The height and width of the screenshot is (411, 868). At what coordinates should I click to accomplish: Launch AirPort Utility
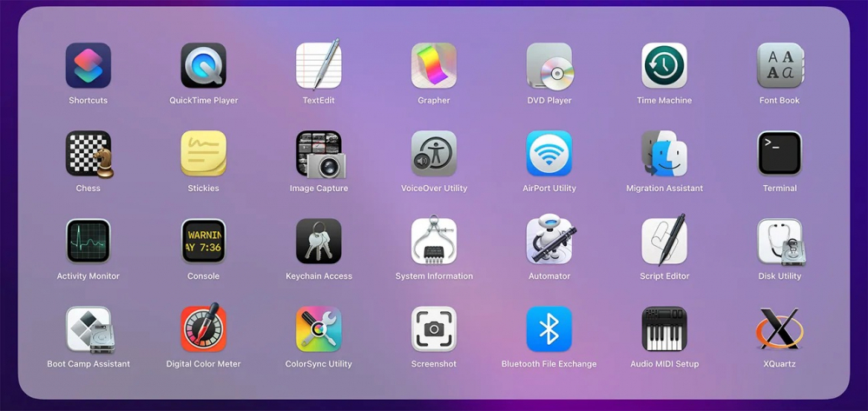tap(549, 154)
